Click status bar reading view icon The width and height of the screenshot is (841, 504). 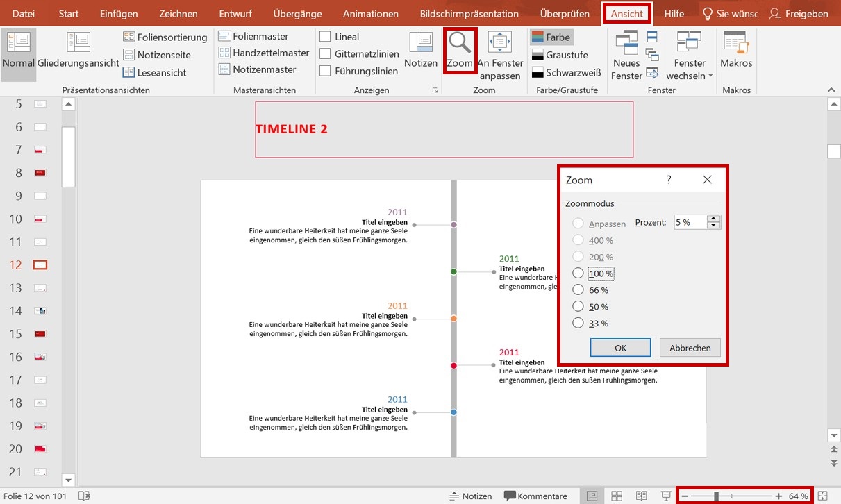click(x=642, y=496)
